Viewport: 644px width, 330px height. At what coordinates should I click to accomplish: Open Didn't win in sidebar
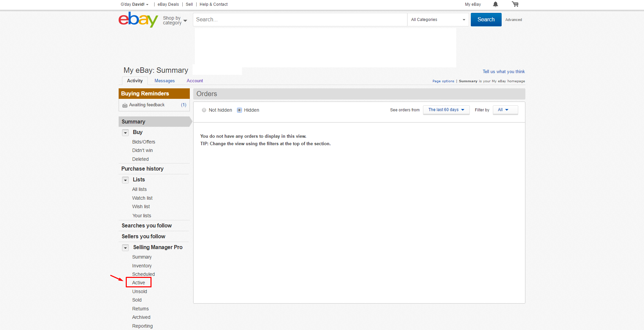pyautogui.click(x=142, y=150)
